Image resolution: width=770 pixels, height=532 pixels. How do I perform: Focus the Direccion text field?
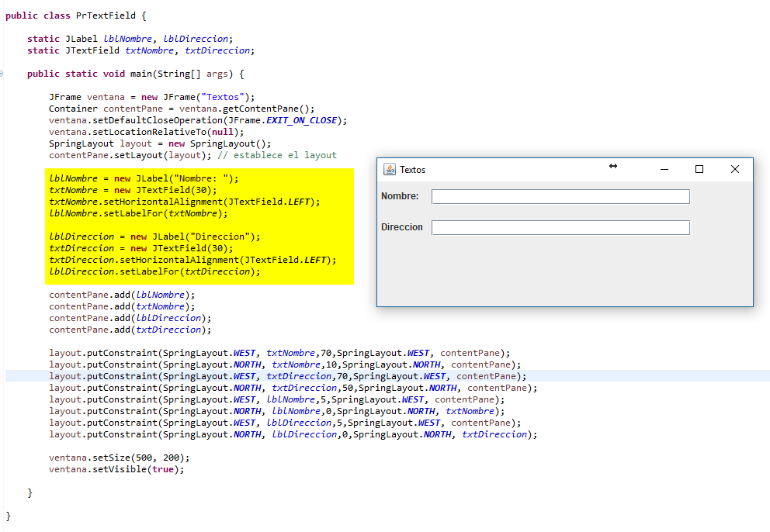point(560,227)
